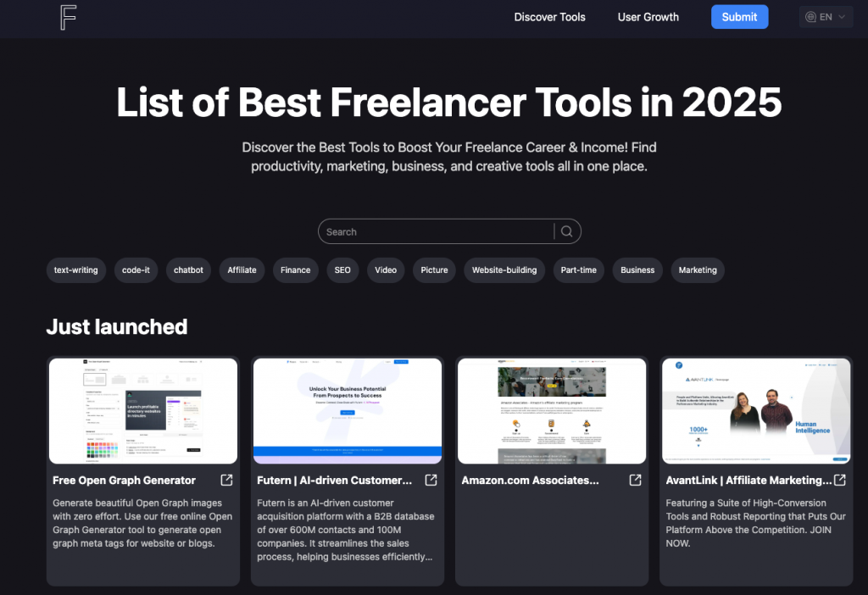Click the globe language icon

click(810, 17)
